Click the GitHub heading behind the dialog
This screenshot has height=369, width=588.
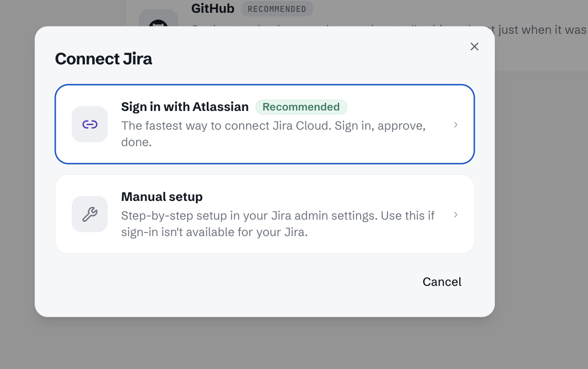[213, 8]
